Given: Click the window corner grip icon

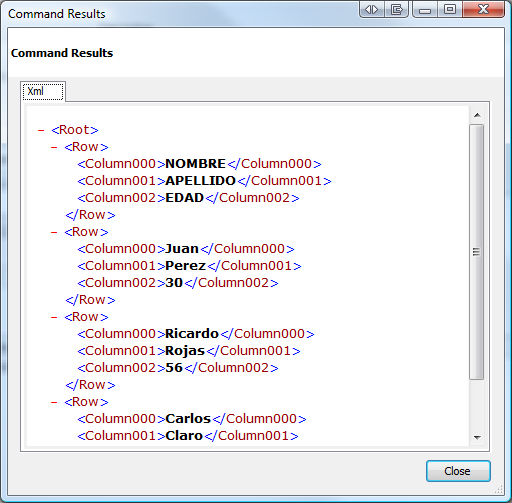Looking at the screenshot, I should point(498,489).
